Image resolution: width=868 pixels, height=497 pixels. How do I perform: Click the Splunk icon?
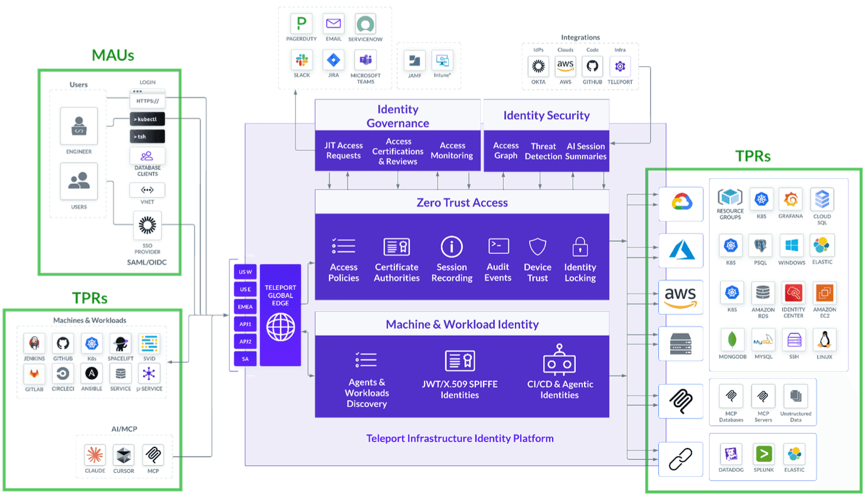(x=763, y=455)
